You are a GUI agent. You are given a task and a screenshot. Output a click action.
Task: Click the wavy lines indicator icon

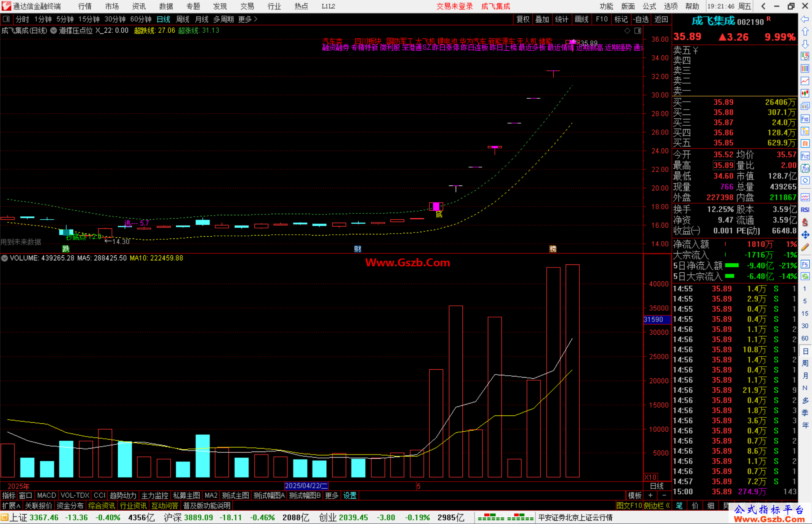point(805,197)
